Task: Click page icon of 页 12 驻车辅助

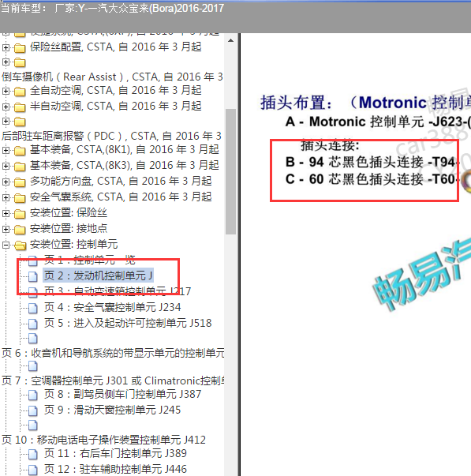Action: click(33, 470)
